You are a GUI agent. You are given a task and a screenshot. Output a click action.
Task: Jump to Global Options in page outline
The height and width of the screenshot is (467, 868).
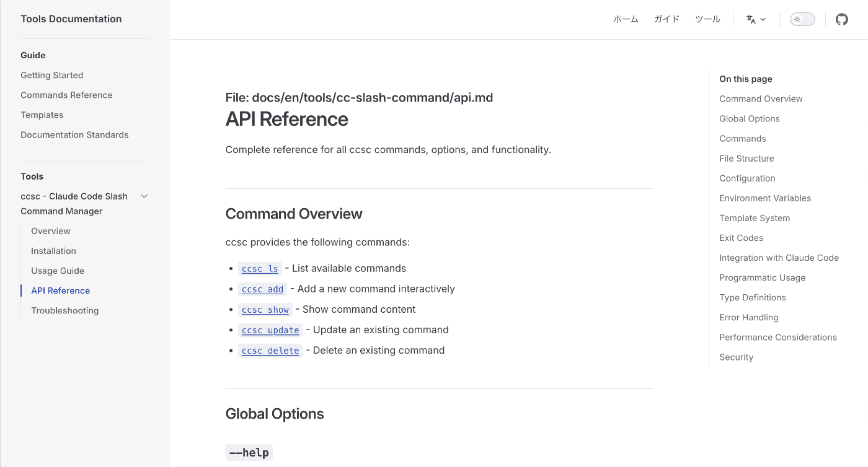750,118
